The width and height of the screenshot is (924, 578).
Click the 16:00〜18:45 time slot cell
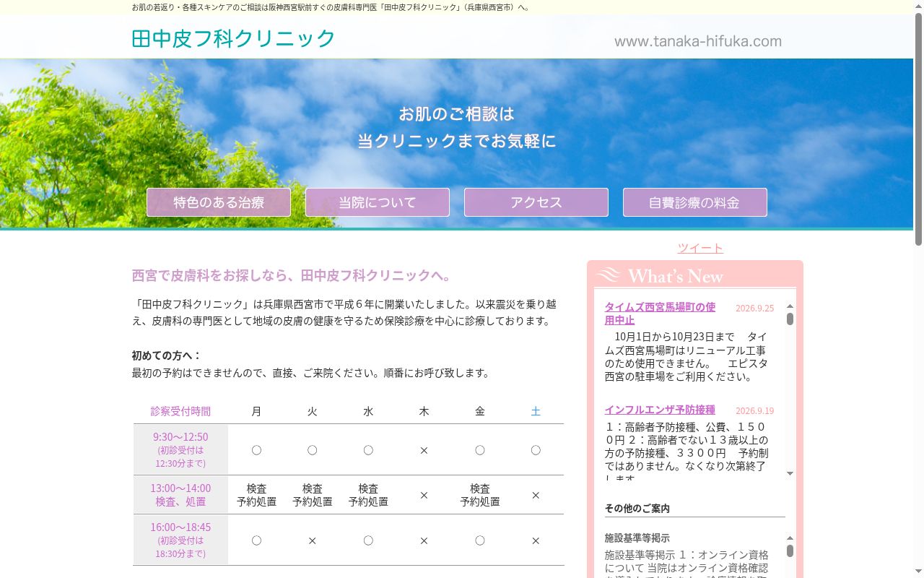pos(180,540)
